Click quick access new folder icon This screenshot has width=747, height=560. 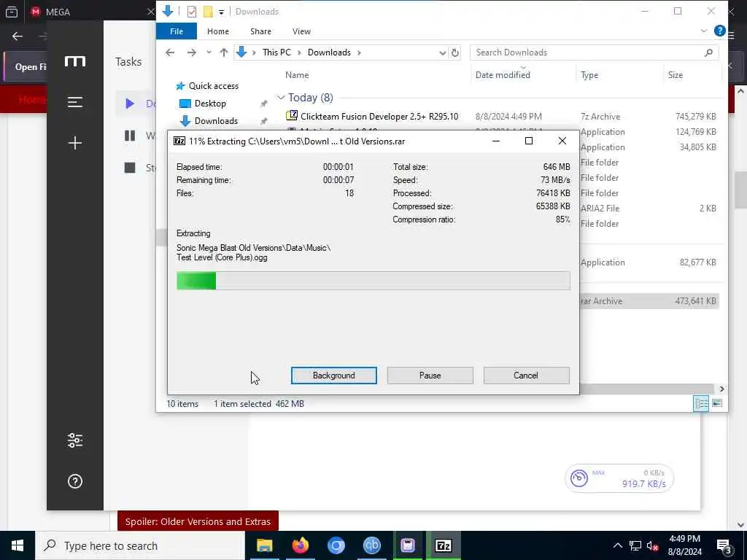pos(208,12)
